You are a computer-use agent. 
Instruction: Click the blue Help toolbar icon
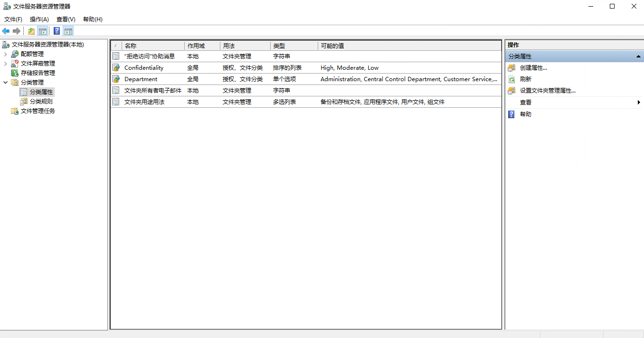pyautogui.click(x=57, y=31)
